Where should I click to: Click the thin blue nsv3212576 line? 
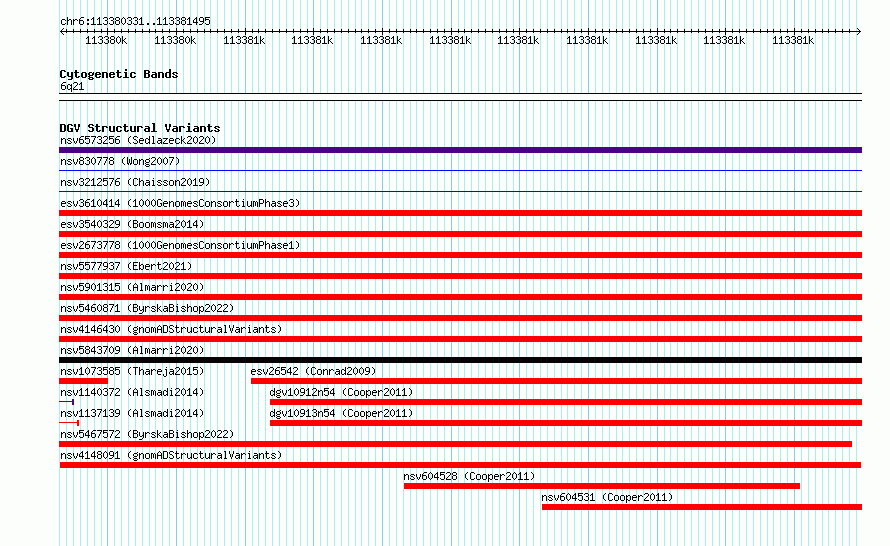coord(460,191)
